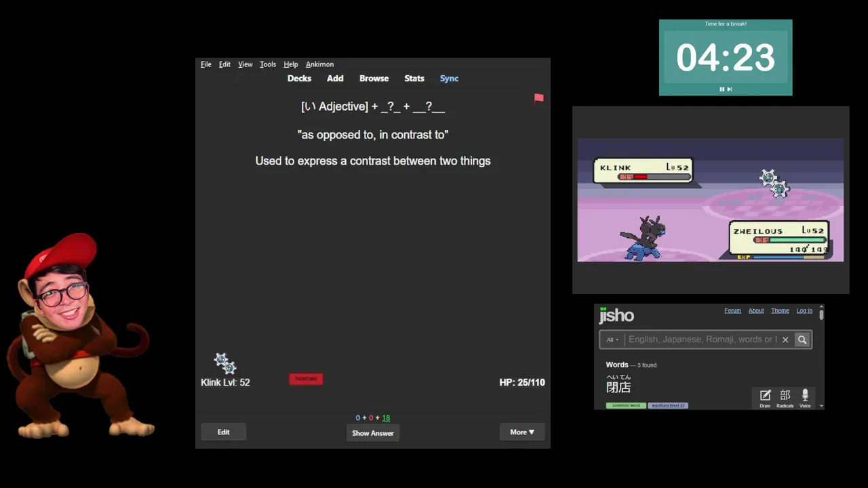Click the Words — 3 found heading
This screenshot has width=868, height=488.
coord(631,365)
